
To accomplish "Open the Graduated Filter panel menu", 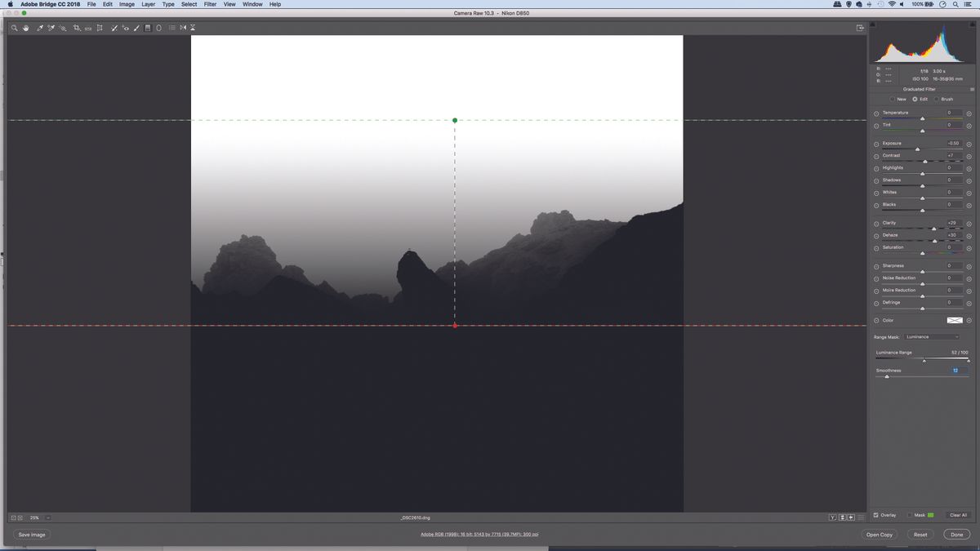I will [x=972, y=88].
